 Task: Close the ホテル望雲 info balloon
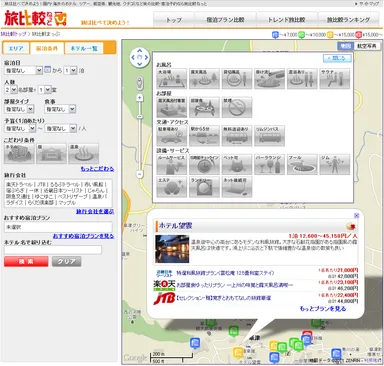click(x=356, y=216)
